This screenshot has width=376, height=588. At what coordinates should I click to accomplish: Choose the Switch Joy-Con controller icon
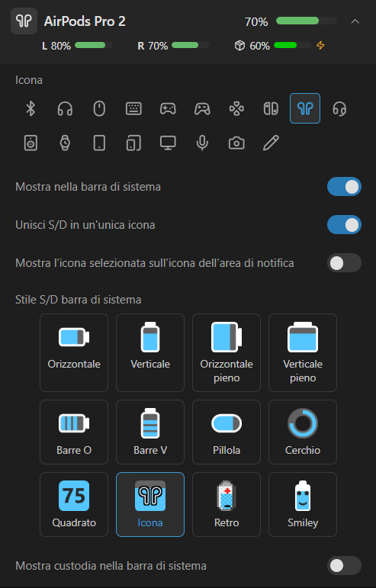point(271,109)
